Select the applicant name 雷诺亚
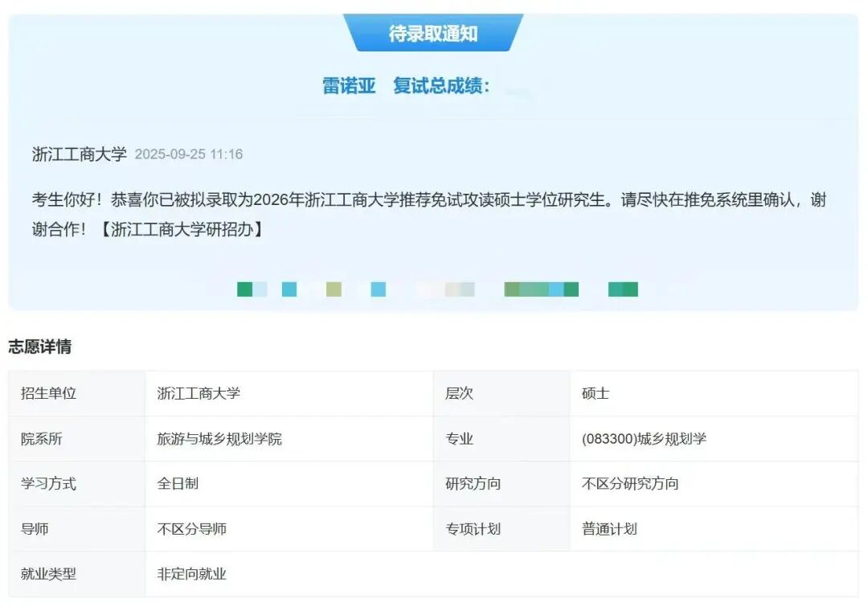Screen dimensions: 868x607 click(349, 86)
